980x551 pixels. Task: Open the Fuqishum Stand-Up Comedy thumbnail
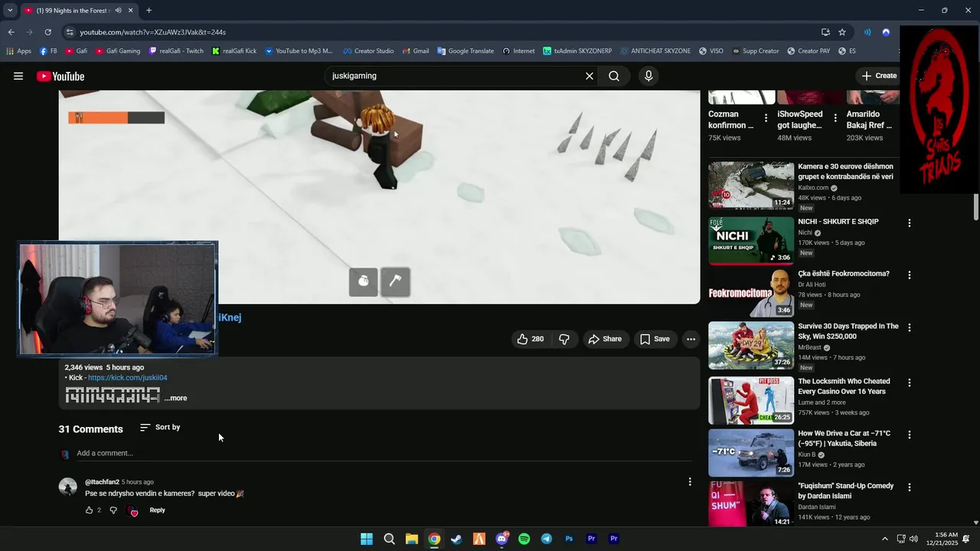[751, 504]
